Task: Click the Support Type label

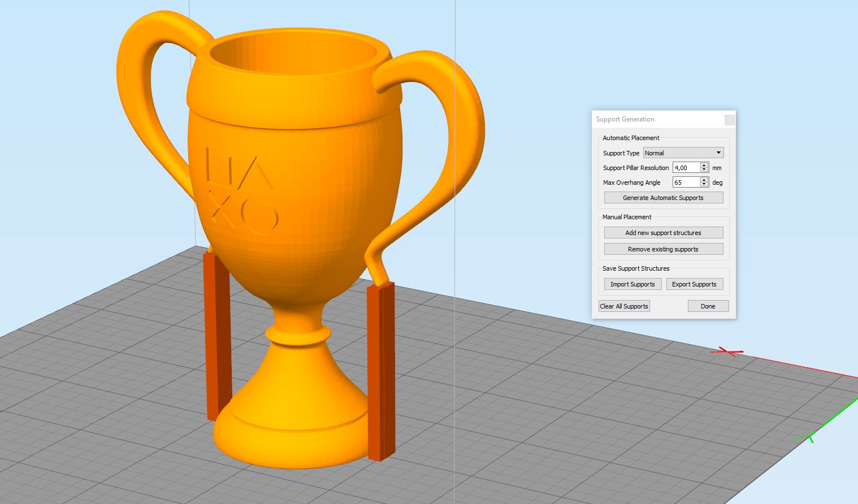Action: 621,153
